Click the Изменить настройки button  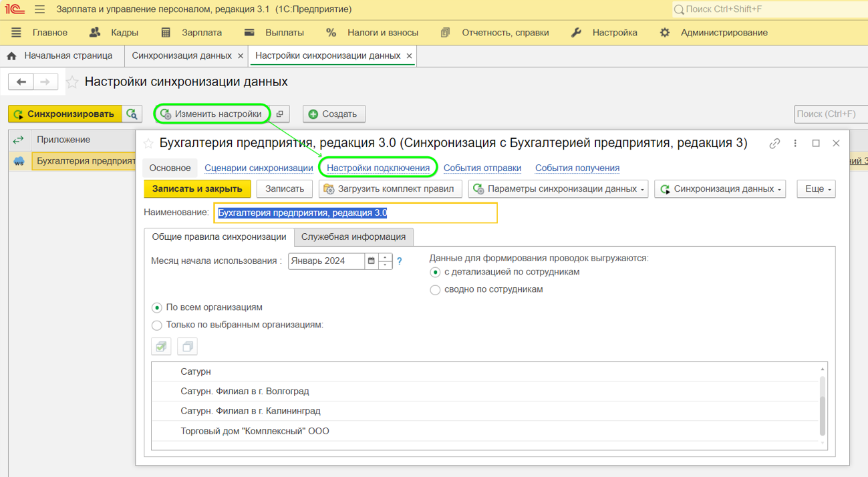click(x=212, y=114)
